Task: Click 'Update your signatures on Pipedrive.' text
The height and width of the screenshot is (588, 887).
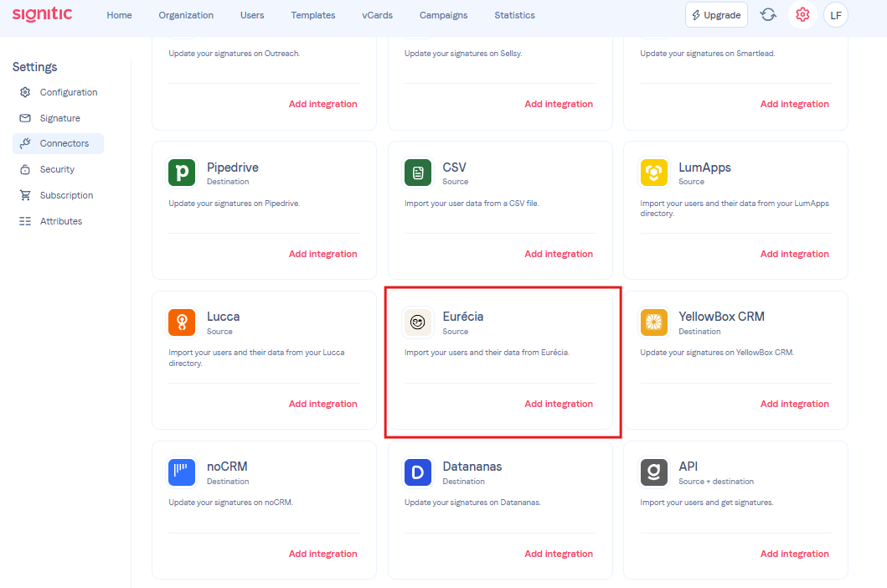Action: (235, 204)
